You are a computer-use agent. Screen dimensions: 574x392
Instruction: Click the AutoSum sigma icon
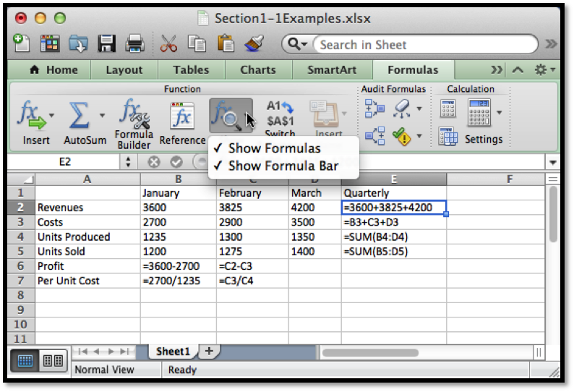pyautogui.click(x=80, y=114)
